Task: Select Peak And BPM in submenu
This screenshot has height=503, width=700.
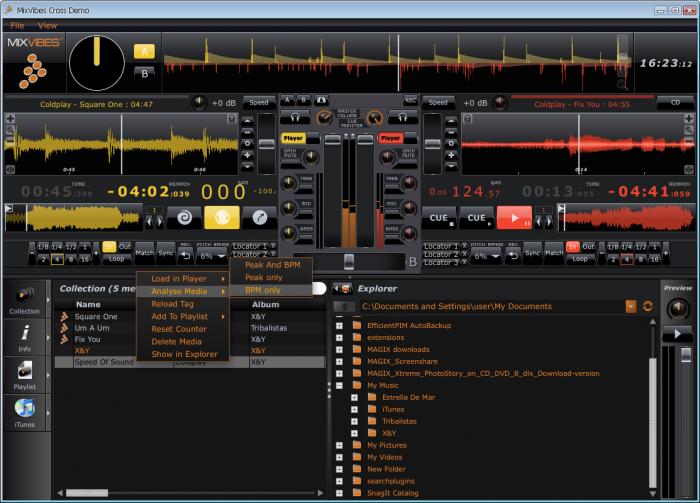Action: coord(271,265)
